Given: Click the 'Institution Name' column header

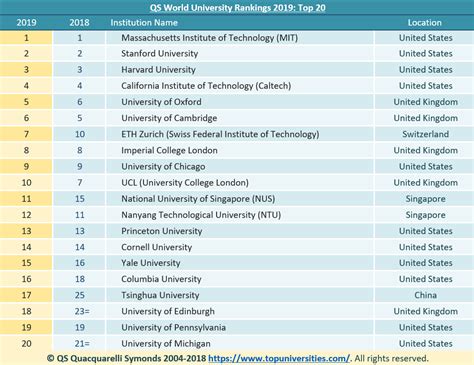Looking at the screenshot, I should 144,22.
